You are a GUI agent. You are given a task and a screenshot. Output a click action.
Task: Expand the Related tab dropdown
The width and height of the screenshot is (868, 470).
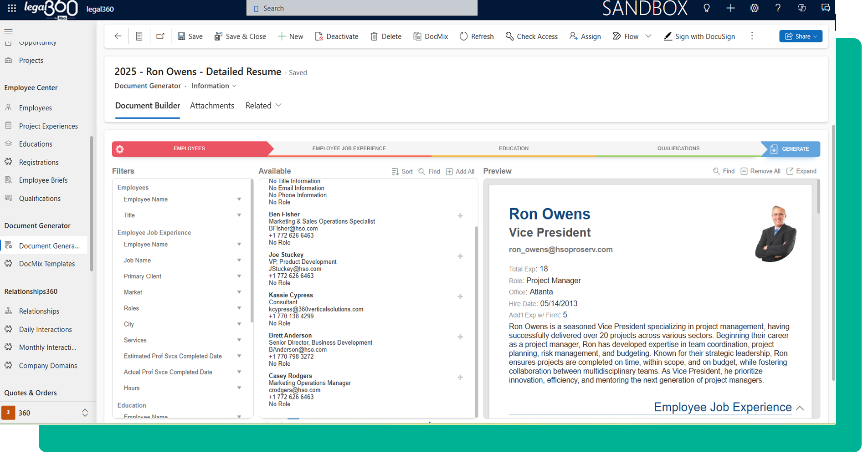[x=278, y=106]
